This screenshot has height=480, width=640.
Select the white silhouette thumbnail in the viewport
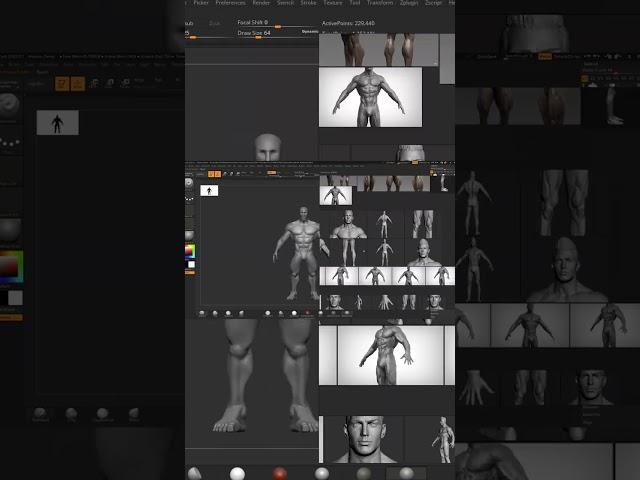click(209, 191)
